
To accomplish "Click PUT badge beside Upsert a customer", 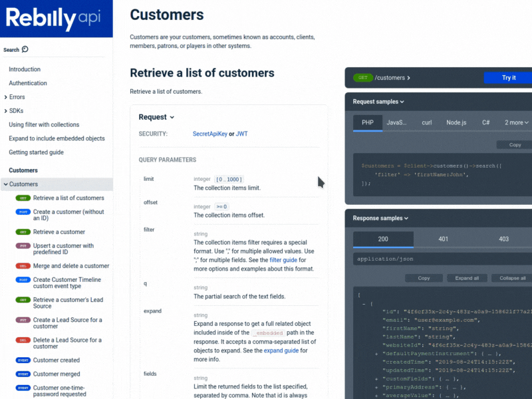I will (x=23, y=246).
